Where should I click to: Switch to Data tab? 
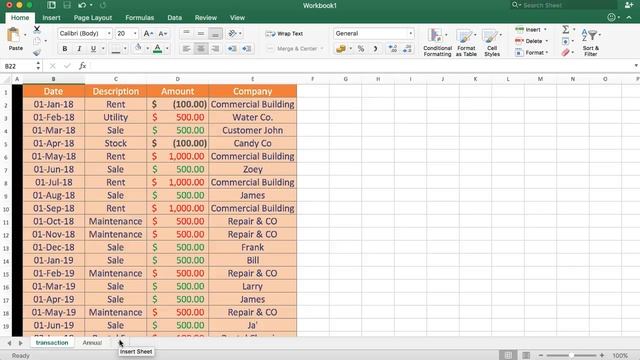coord(174,18)
